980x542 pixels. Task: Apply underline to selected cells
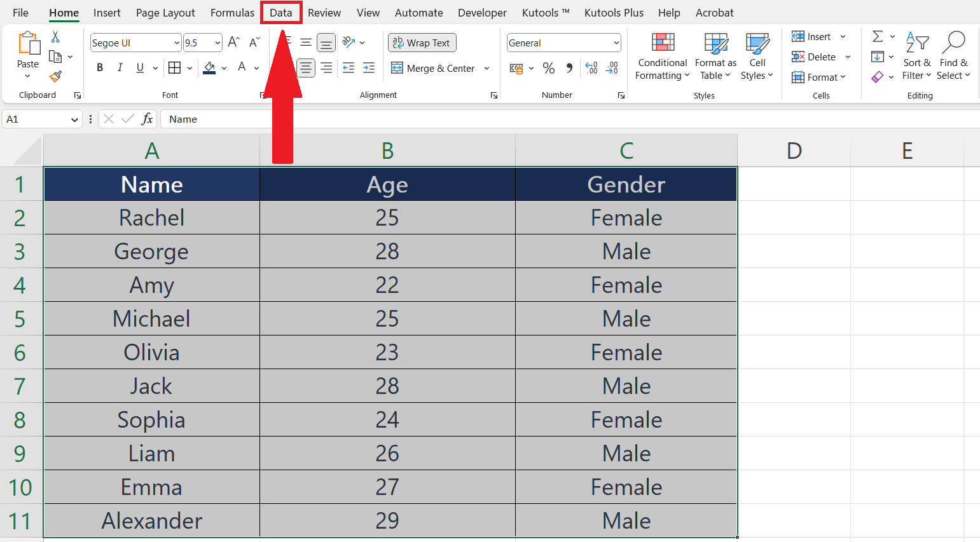point(139,67)
